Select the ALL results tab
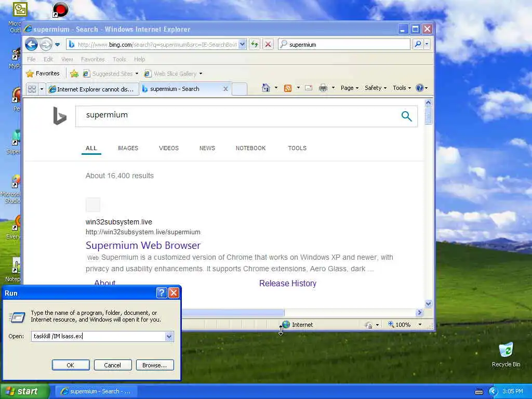Viewport: 532px width, 399px height. point(91,148)
